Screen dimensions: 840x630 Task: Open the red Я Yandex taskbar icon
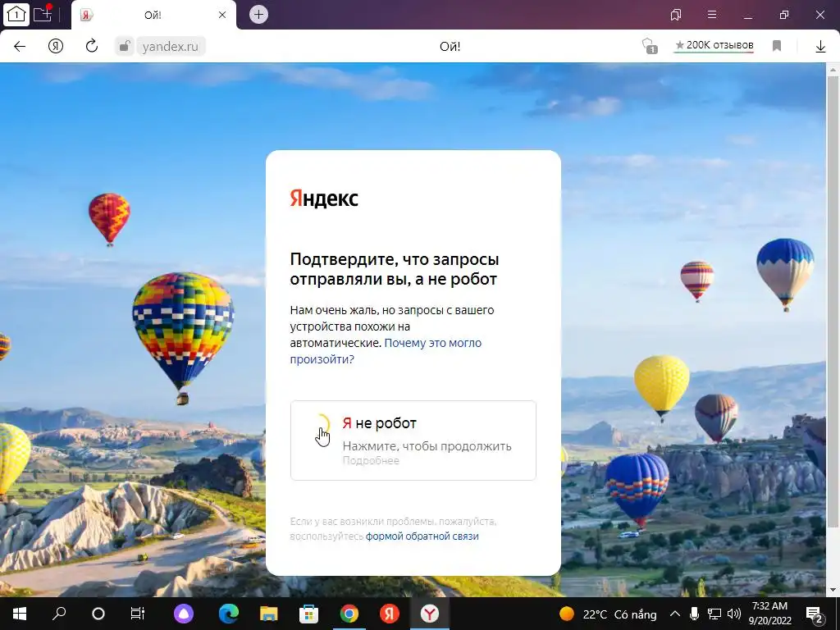coord(390,614)
